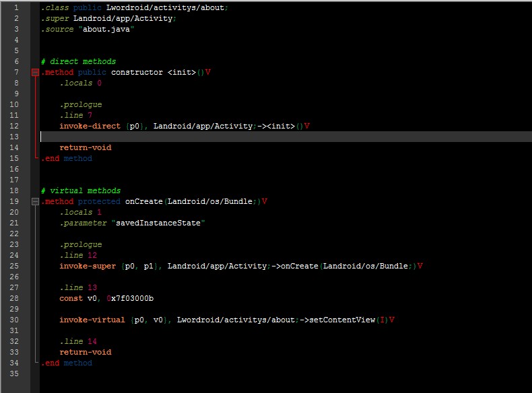Click line number 28 in the gutter
532x393 pixels.
click(14, 298)
